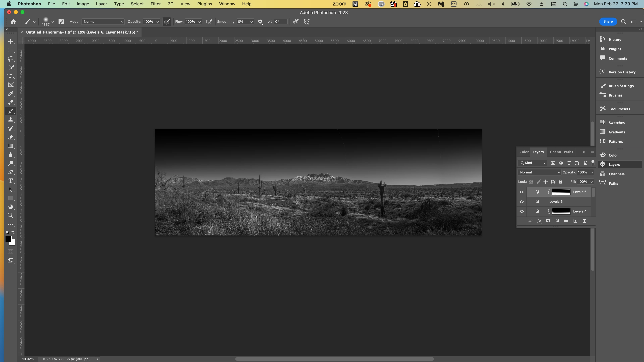Toggle visibility of Levels 4 layer
Screen dimensions: 644x362
point(522,211)
